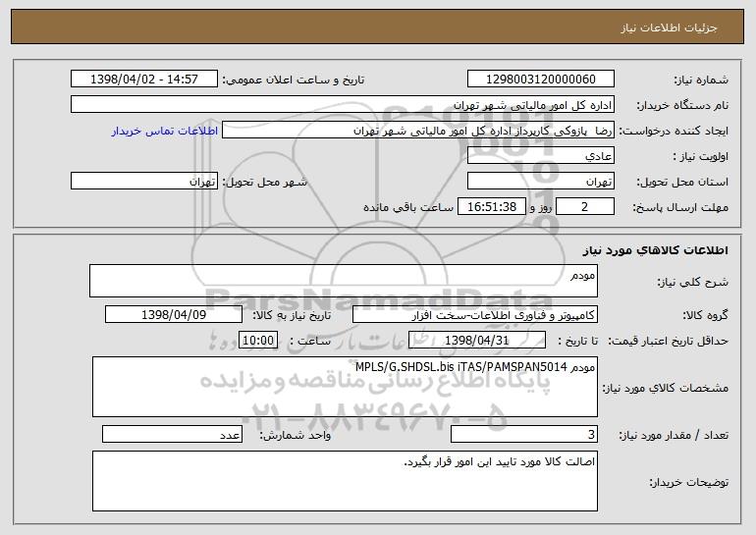Click the label واحد شمارش
This screenshot has width=756, height=535.
[296, 436]
